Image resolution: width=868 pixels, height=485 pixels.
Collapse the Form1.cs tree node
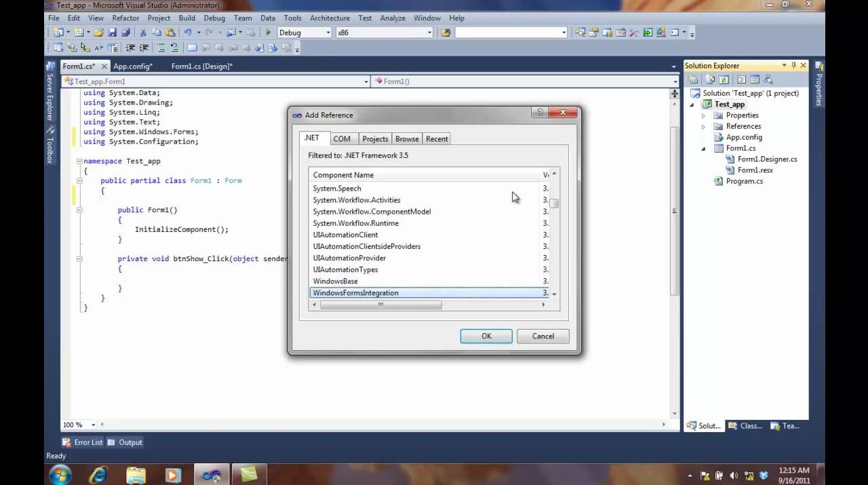tap(703, 149)
